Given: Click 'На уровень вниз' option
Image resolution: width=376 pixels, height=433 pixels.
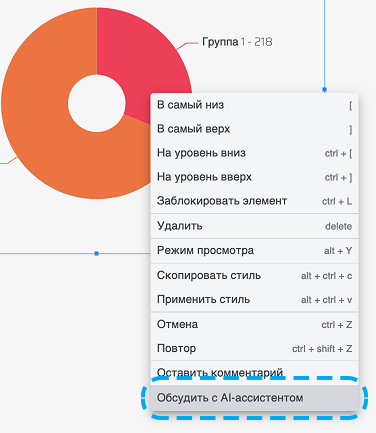Looking at the screenshot, I should (254, 153).
